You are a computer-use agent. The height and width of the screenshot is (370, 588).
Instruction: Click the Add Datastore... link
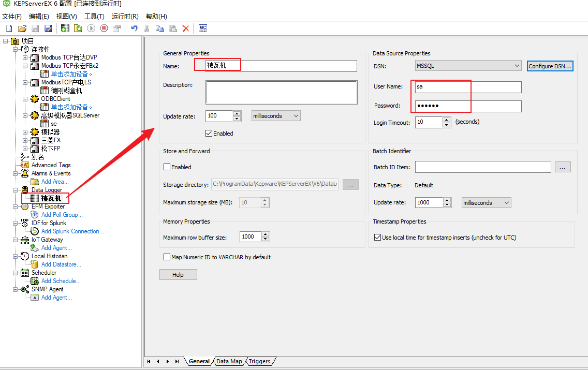[x=61, y=264]
